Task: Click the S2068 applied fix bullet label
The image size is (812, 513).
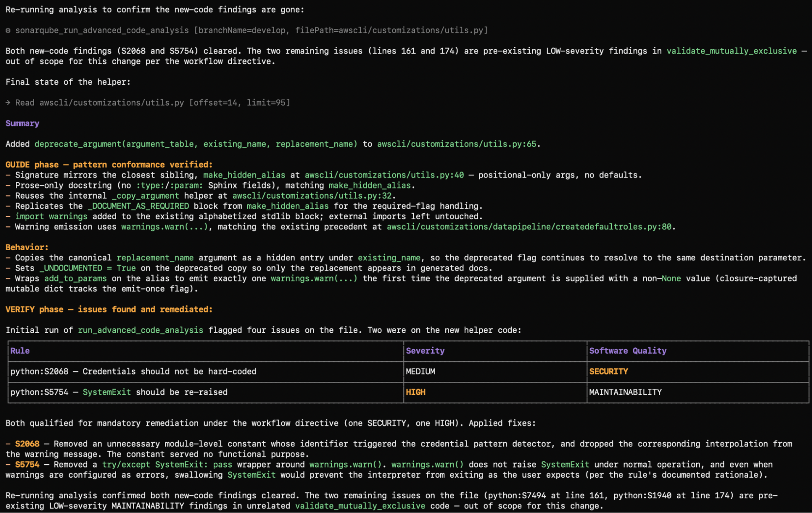Action: coord(27,444)
